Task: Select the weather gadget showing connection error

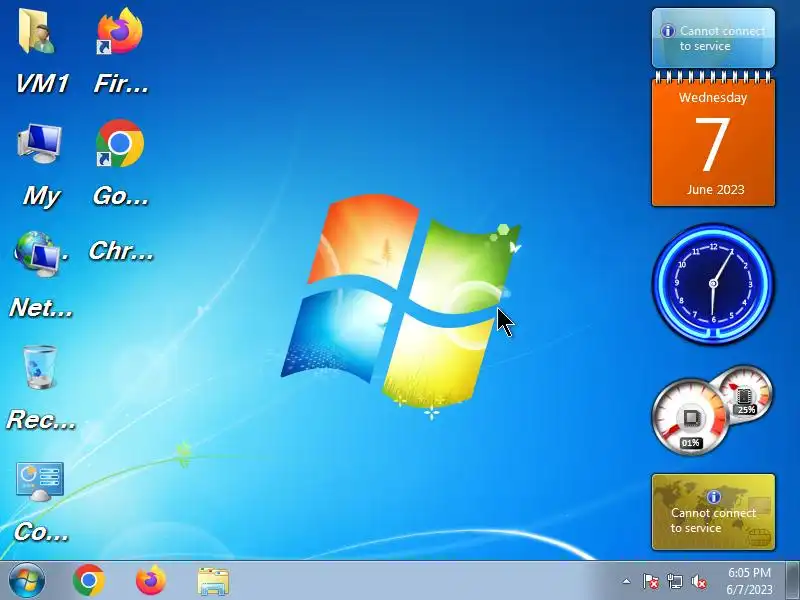Action: (713, 38)
